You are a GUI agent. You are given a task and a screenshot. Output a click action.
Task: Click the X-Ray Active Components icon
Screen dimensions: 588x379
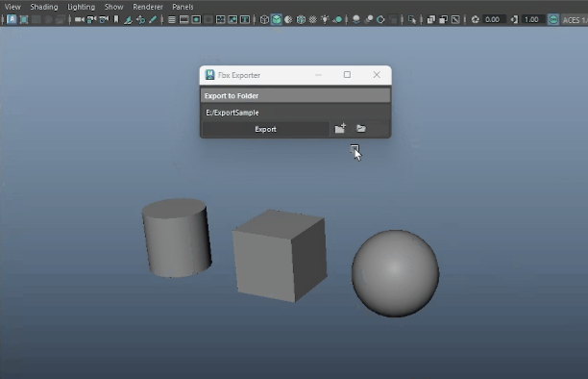[443, 19]
